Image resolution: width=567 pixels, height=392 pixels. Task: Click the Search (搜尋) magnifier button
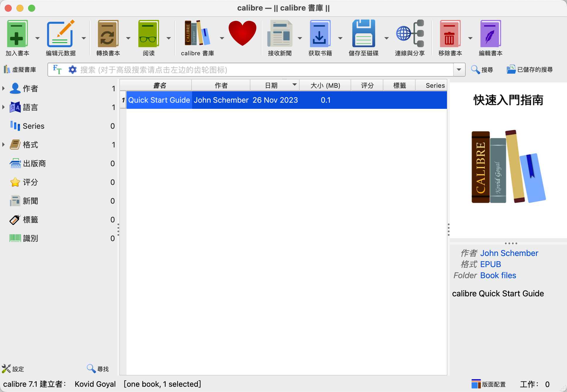coord(482,70)
